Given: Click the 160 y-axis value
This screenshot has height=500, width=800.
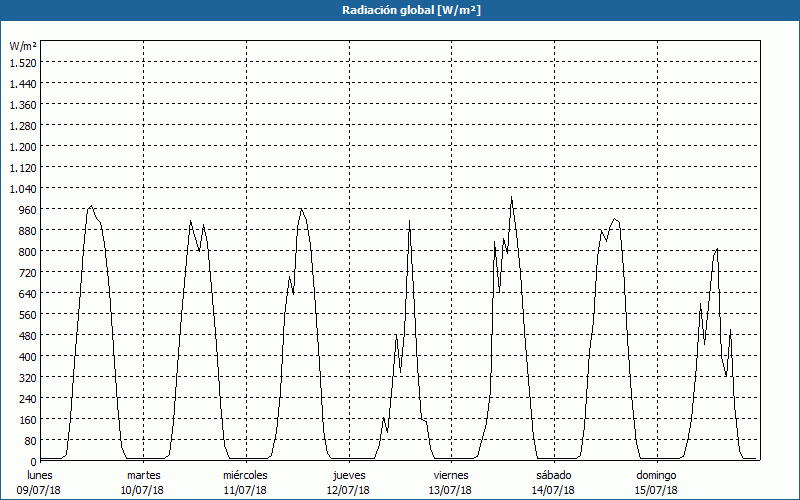Looking at the screenshot, I should point(28,420).
